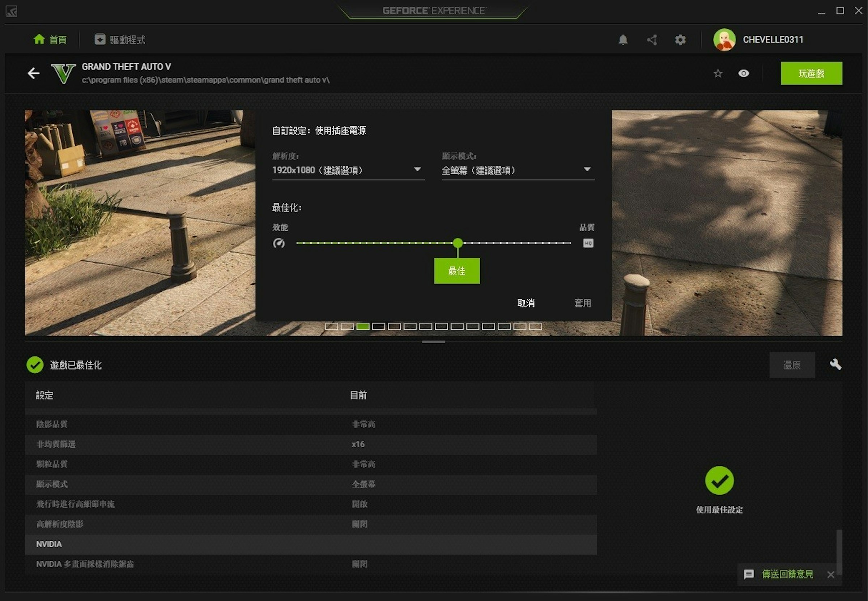Click the 設定 column header
Screen dimensions: 868x601
[x=44, y=395]
